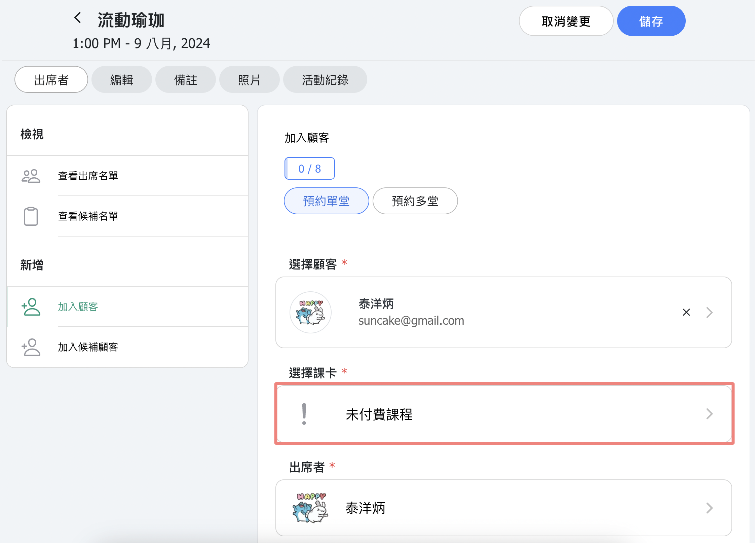756x543 pixels.
Task: Click the back arrow beside 流動瑜珈
Action: (78, 18)
